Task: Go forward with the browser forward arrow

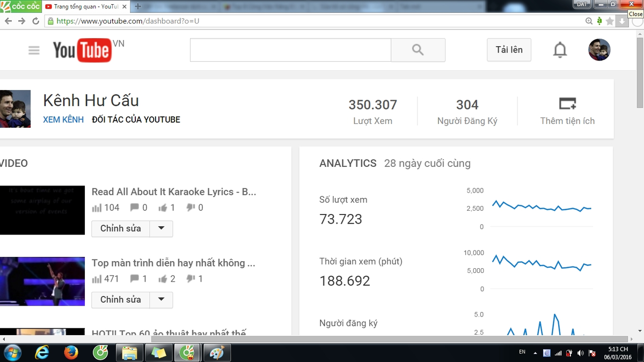Action: pos(21,21)
